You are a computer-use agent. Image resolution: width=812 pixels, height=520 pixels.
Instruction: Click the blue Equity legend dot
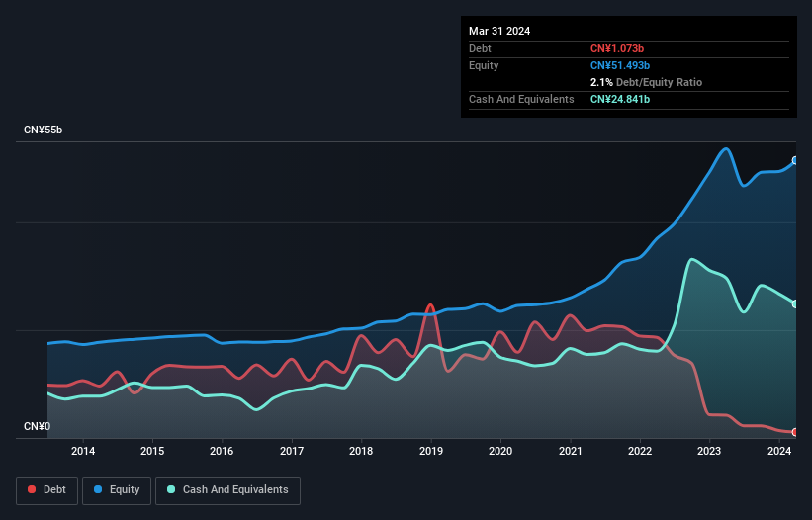click(x=98, y=489)
